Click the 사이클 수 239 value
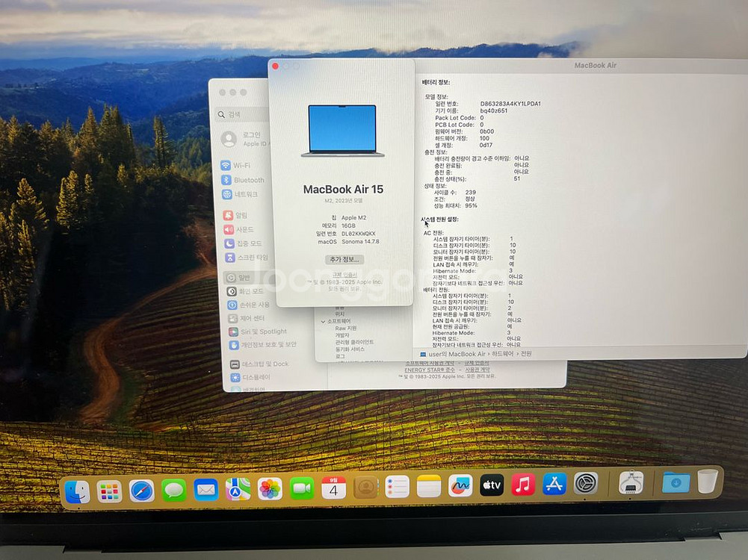This screenshot has height=560, width=748. pos(470,193)
